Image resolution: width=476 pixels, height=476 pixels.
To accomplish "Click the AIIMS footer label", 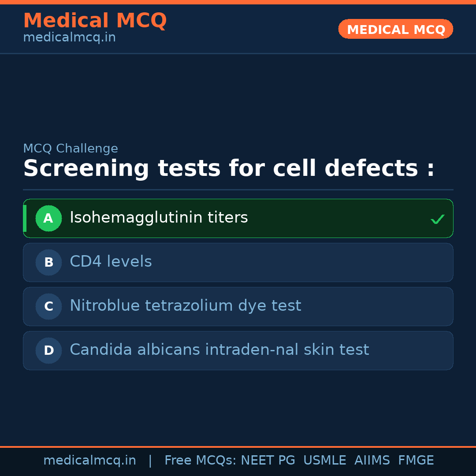I will pos(372,461).
